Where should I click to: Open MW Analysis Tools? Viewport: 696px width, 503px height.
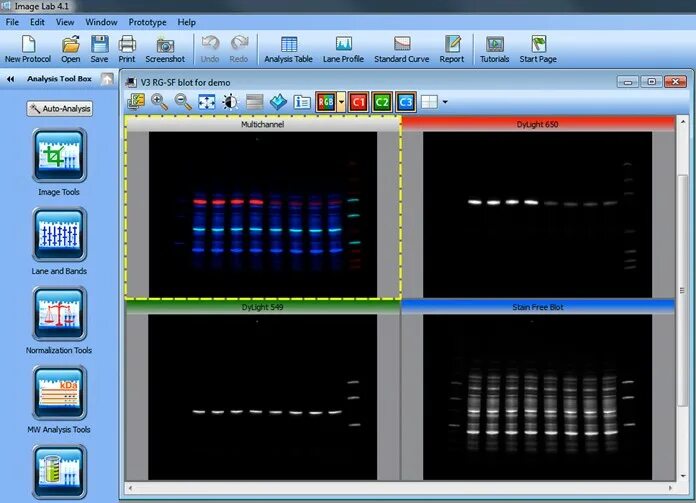pyautogui.click(x=59, y=392)
